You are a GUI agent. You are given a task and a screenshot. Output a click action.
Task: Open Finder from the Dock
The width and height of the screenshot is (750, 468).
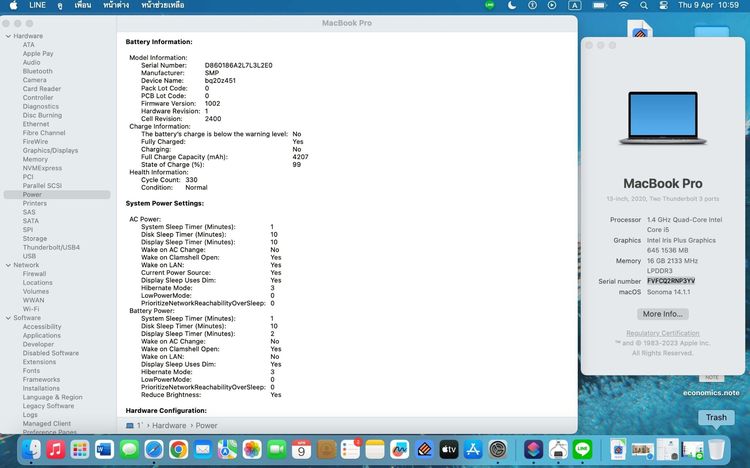tap(31, 450)
